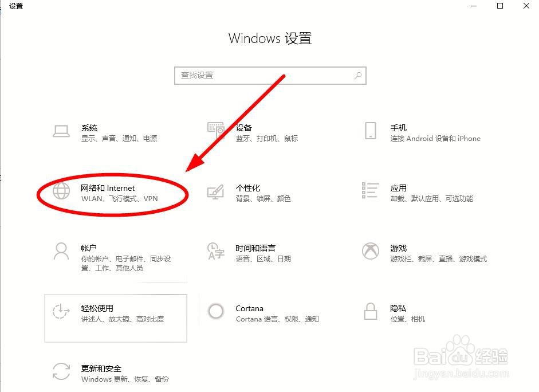This screenshot has height=392, width=539.
Task: Open the 网络和 Internet category link
Action: [x=108, y=188]
